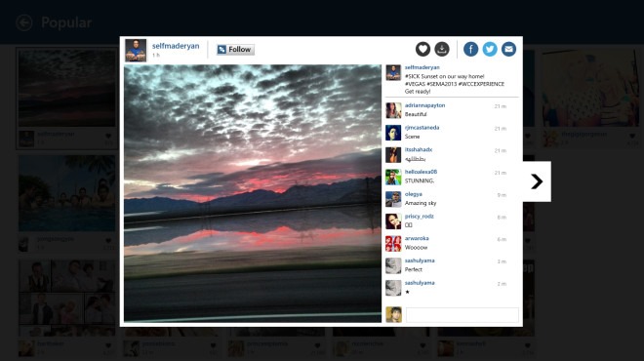Open itsshahadx's profile link
644x361 pixels.
pos(418,150)
